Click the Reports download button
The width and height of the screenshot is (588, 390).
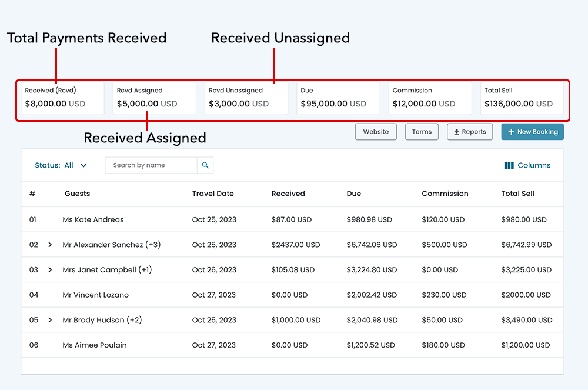click(470, 132)
